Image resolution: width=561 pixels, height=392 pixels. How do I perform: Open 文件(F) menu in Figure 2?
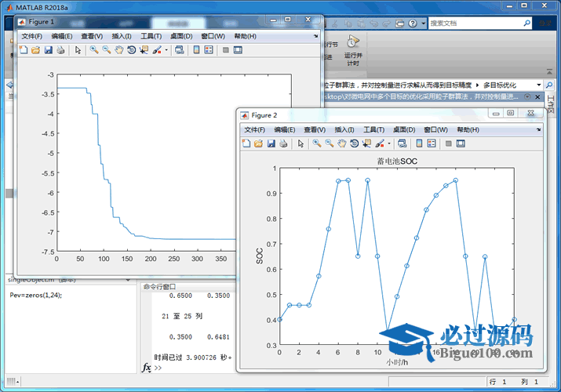point(255,130)
